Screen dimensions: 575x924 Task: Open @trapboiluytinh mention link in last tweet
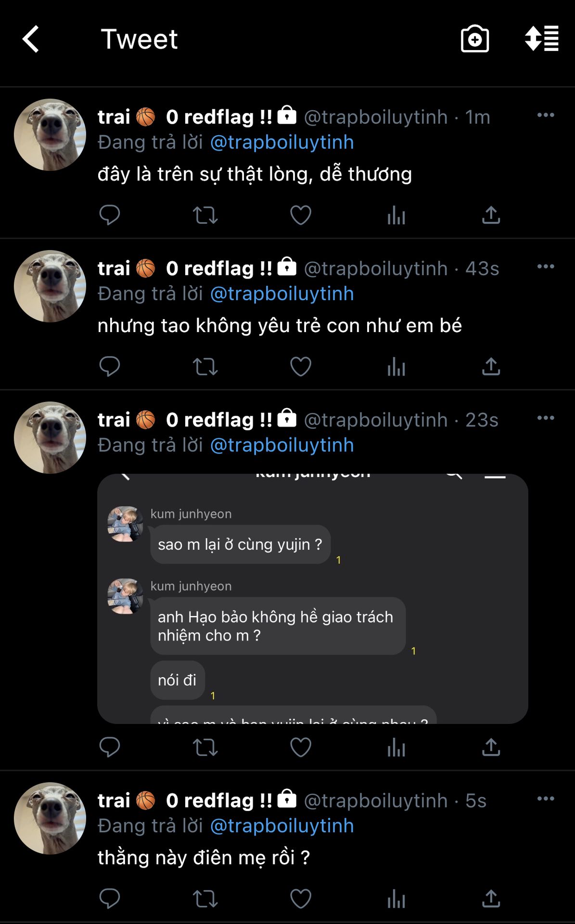tap(282, 826)
